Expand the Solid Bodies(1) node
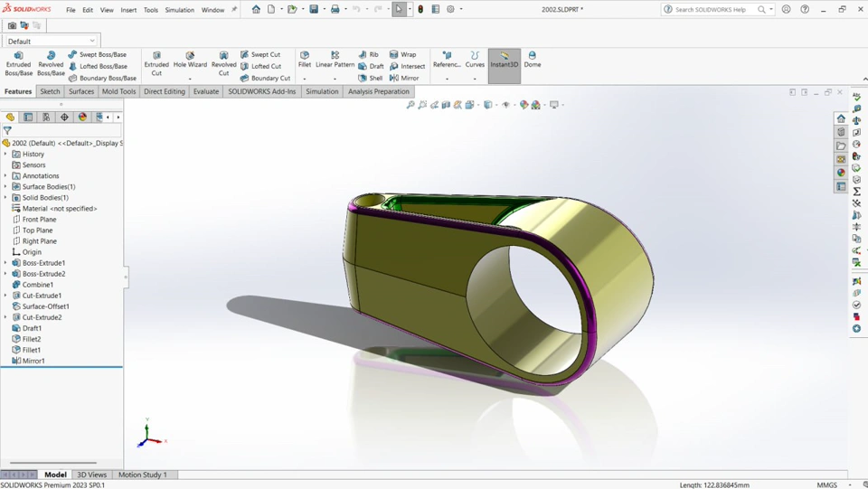The image size is (868, 489). click(5, 197)
